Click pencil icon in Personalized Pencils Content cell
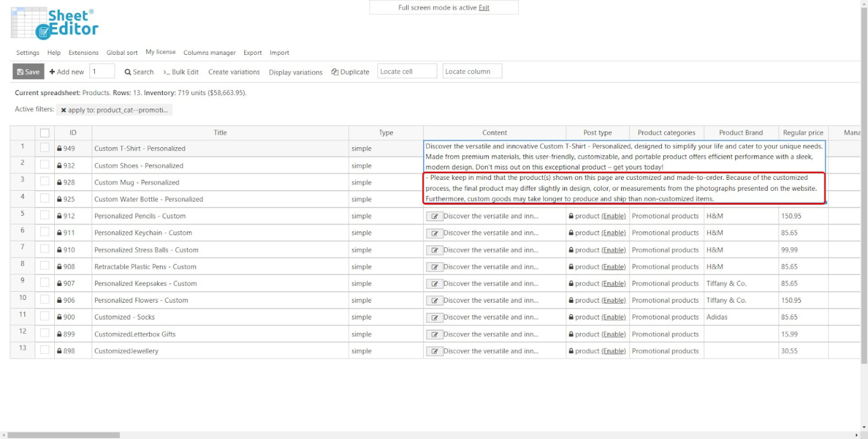The image size is (868, 439). (435, 216)
